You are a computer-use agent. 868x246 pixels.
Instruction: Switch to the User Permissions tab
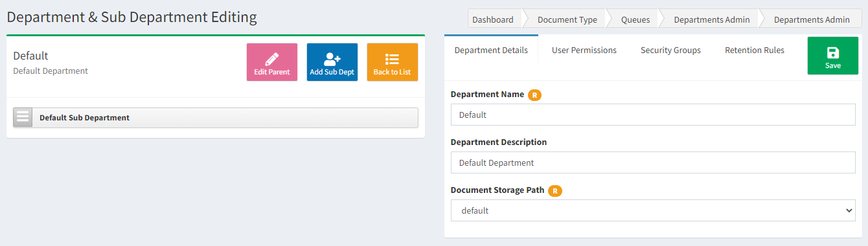pos(584,50)
